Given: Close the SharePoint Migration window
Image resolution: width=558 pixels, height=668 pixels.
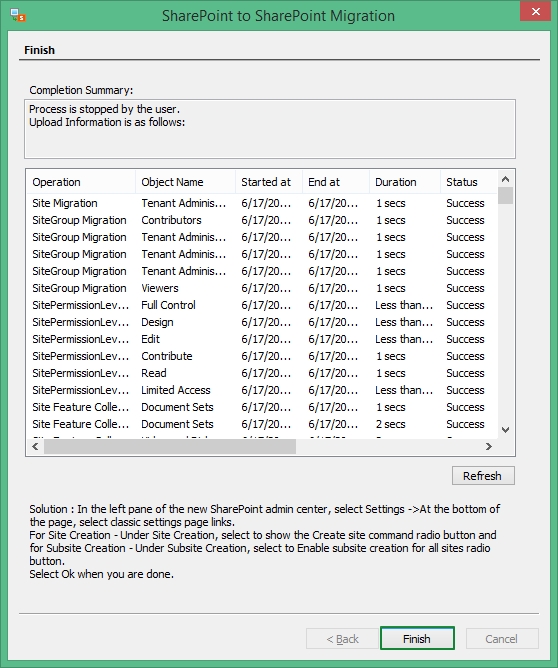Looking at the screenshot, I should 535,12.
